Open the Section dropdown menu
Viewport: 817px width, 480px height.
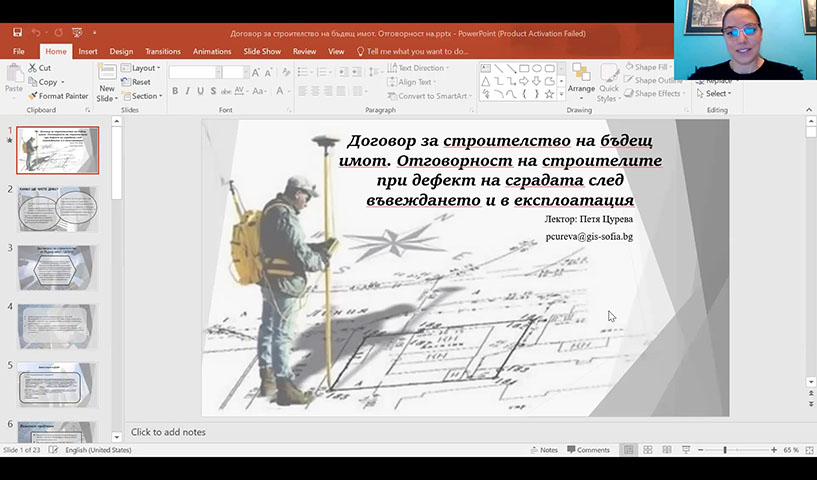145,96
